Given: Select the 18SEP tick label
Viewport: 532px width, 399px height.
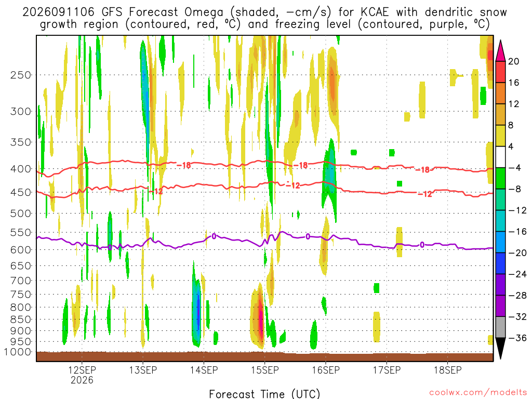Looking at the screenshot, I should (x=447, y=370).
